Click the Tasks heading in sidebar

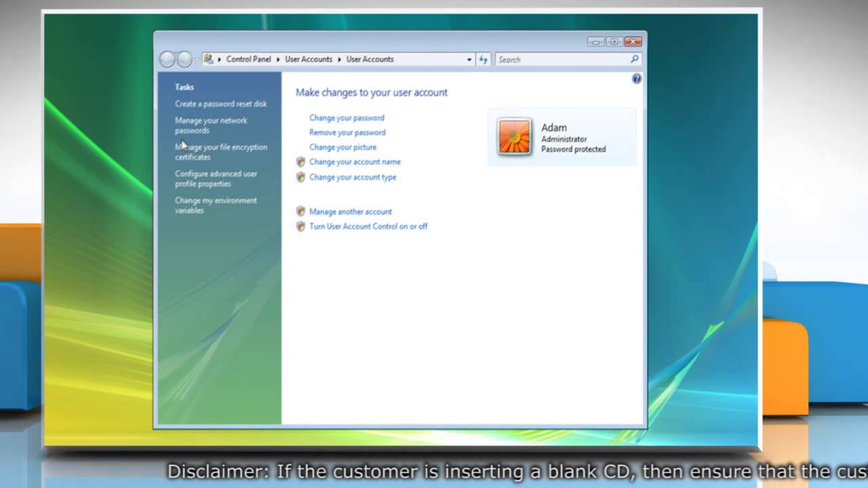pos(184,87)
